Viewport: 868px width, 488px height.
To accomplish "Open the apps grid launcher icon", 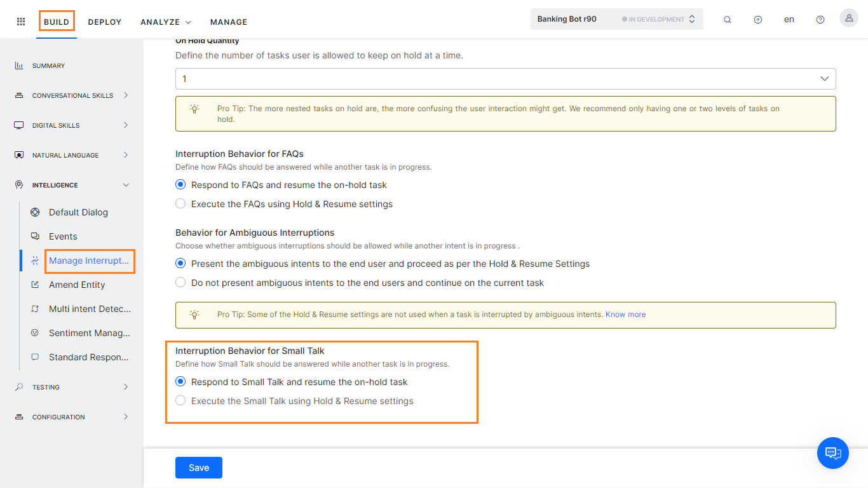I will [21, 22].
